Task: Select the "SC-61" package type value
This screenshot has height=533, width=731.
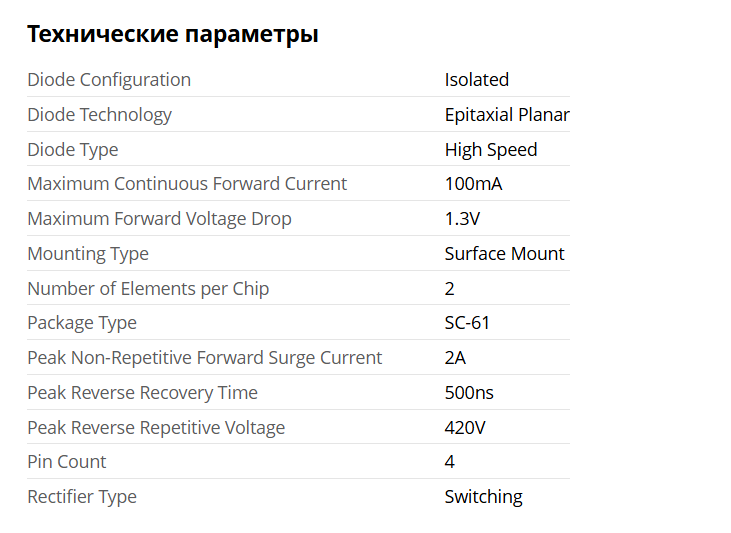Action: coord(467,323)
